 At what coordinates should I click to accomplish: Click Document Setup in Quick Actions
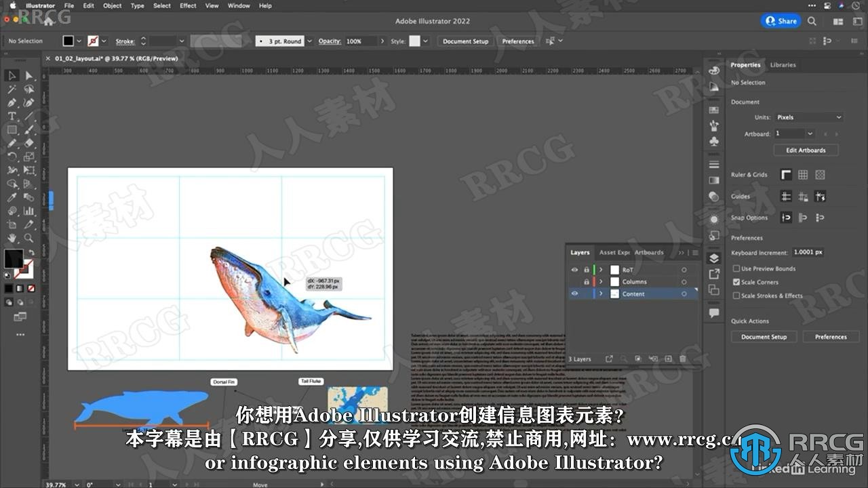click(x=764, y=337)
